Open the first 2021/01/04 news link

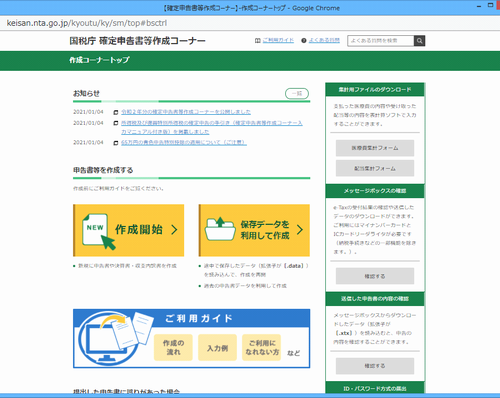(186, 112)
